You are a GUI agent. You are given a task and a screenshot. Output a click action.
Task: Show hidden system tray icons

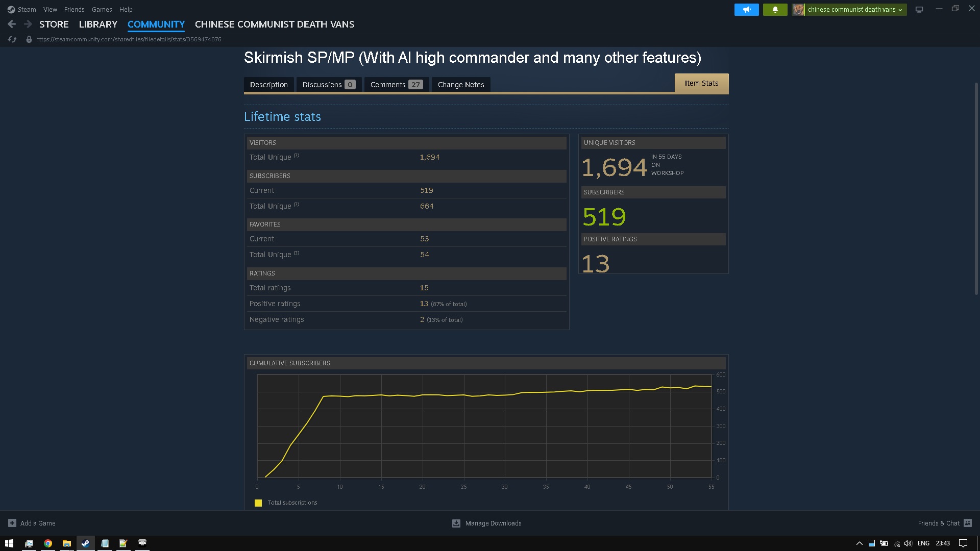pyautogui.click(x=859, y=543)
